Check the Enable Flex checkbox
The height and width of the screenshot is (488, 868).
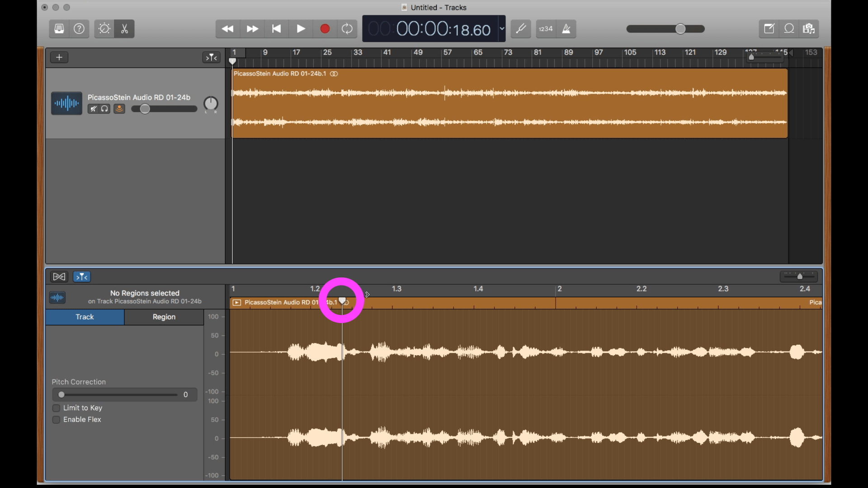tap(57, 419)
